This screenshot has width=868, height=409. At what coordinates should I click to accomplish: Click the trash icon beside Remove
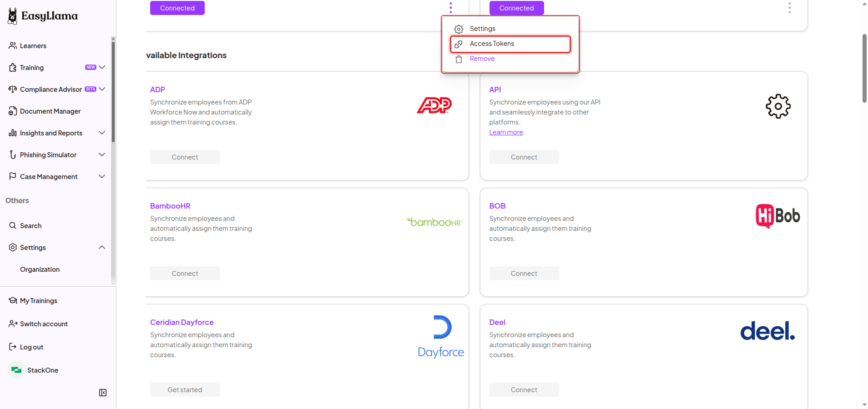click(459, 59)
